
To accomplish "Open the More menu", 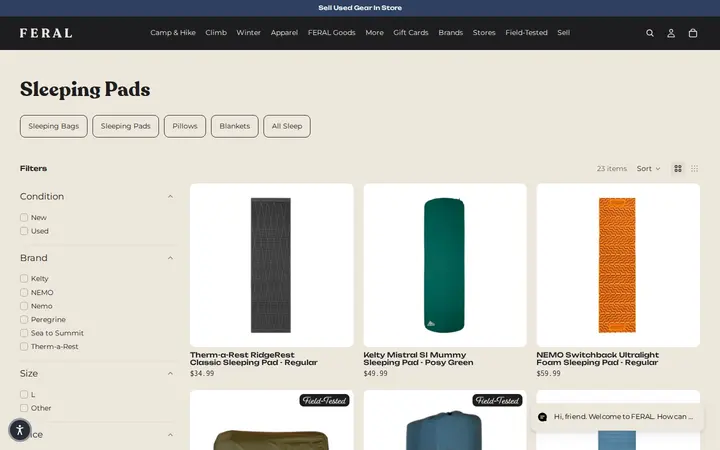I will point(374,33).
